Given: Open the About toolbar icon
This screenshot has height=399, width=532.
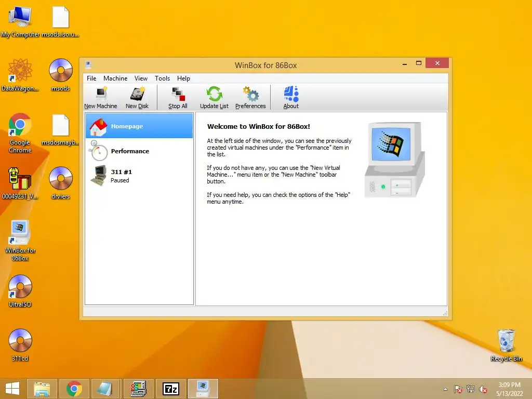Looking at the screenshot, I should coord(291,98).
